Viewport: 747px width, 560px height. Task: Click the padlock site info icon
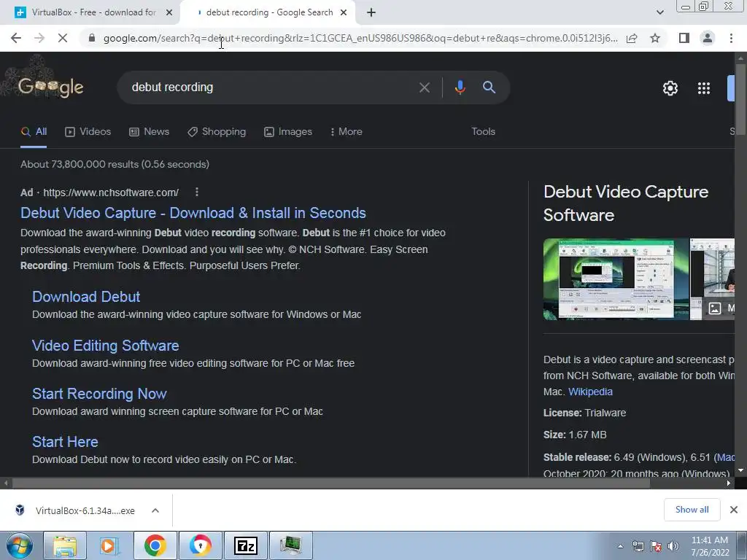click(x=92, y=38)
